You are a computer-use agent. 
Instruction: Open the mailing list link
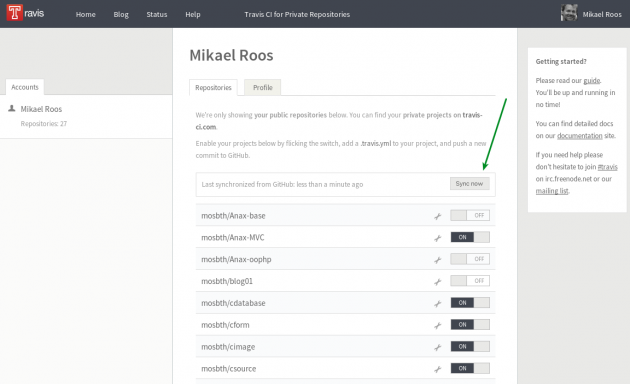(x=552, y=191)
